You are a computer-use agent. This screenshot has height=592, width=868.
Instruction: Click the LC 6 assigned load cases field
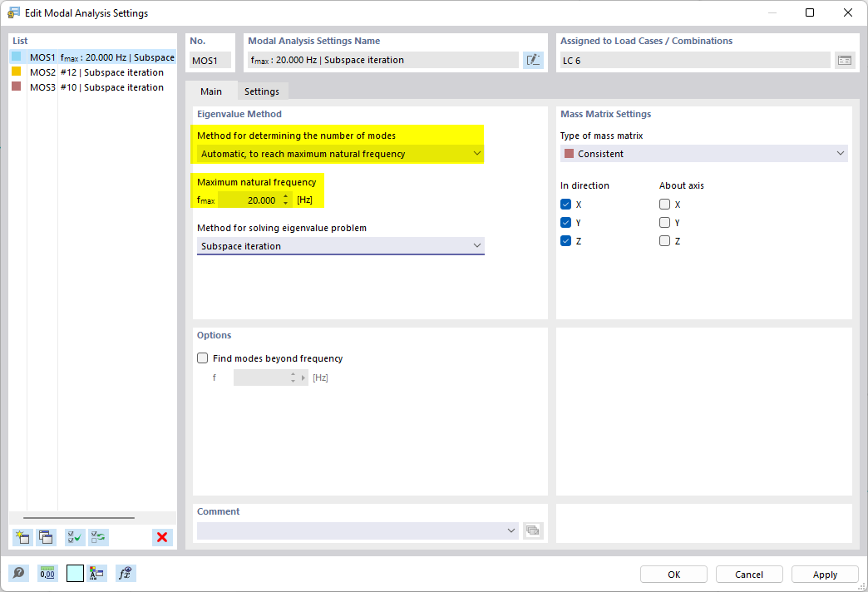click(695, 61)
